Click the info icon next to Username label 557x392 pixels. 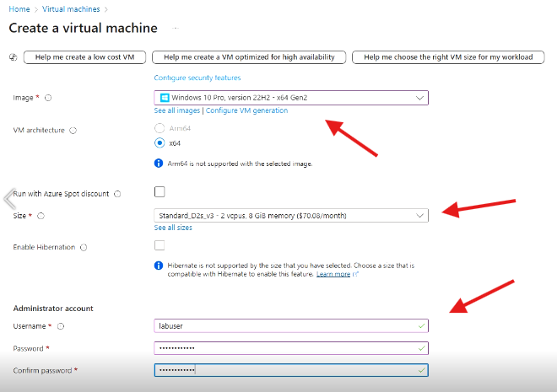click(61, 326)
